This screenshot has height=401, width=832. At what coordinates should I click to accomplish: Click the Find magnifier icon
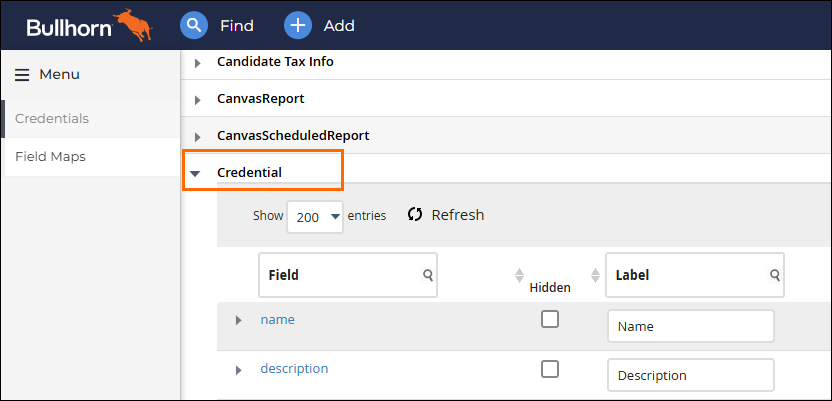click(x=194, y=25)
